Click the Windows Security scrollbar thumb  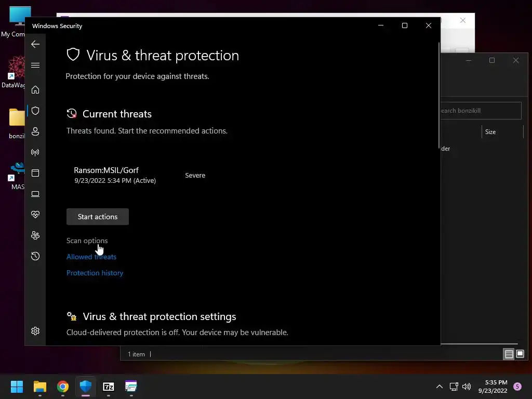click(x=439, y=96)
